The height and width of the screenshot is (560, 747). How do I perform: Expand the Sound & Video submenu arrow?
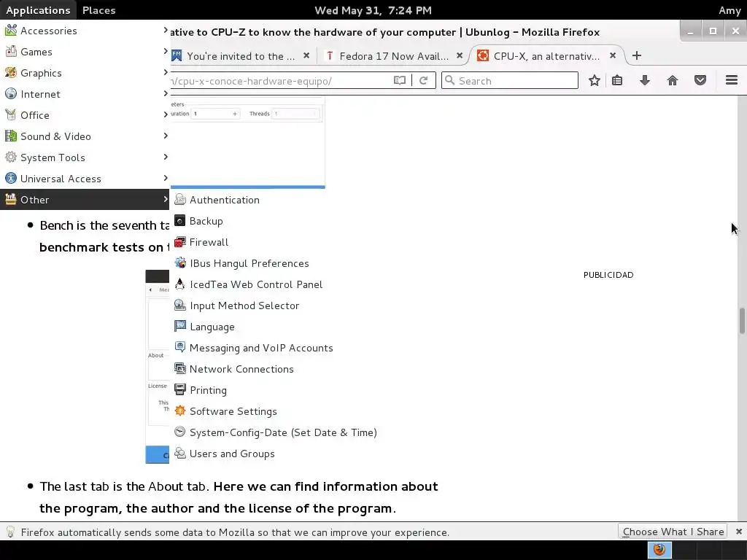coord(166,136)
